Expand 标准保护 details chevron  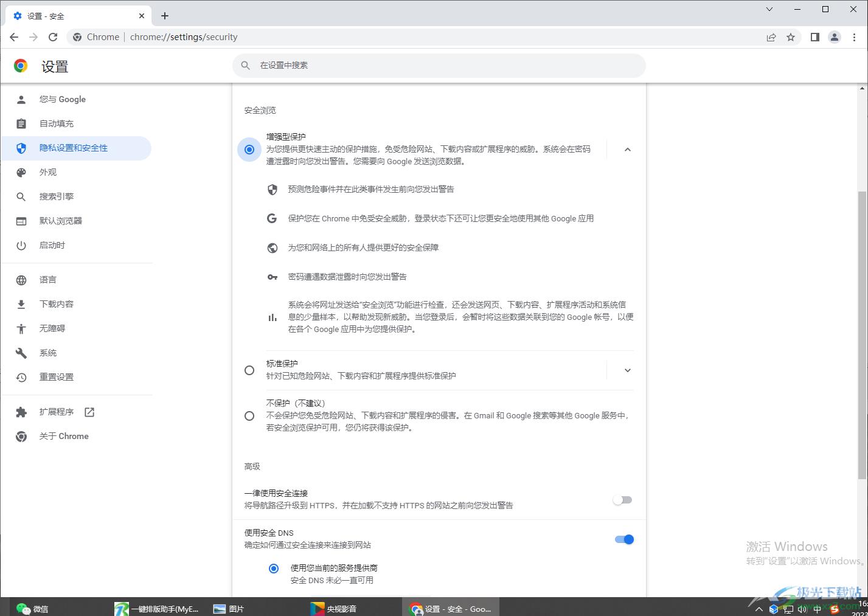(x=628, y=370)
